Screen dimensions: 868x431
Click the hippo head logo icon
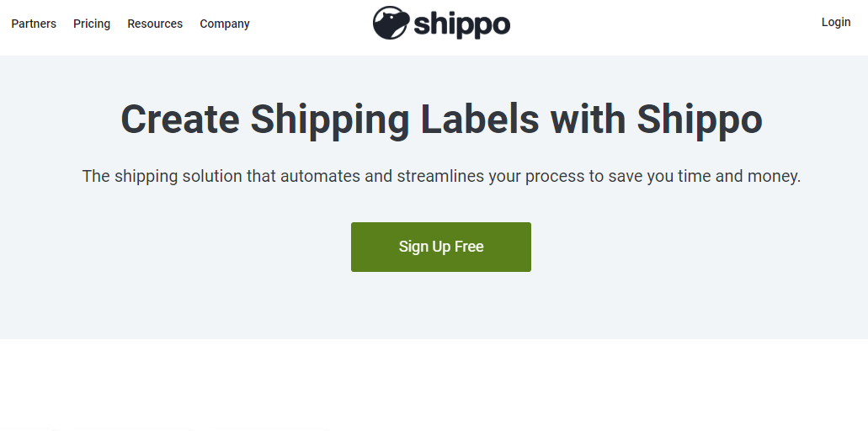click(x=391, y=24)
